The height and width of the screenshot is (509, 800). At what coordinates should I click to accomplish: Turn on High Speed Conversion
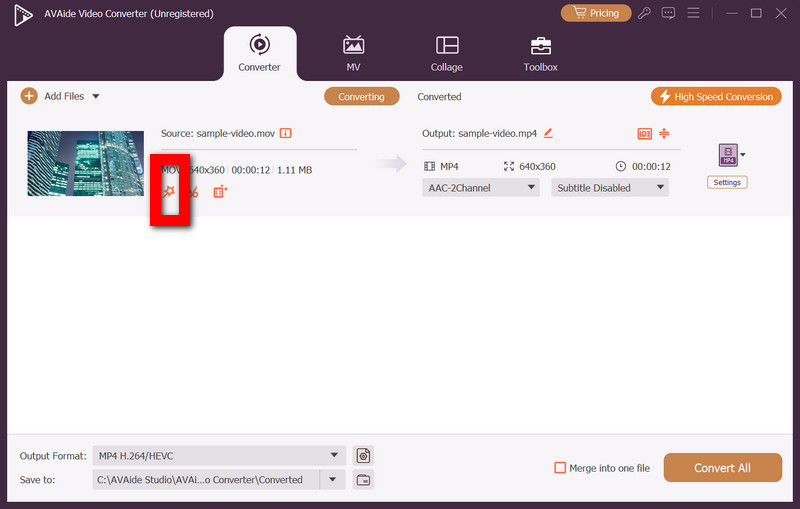tap(716, 96)
